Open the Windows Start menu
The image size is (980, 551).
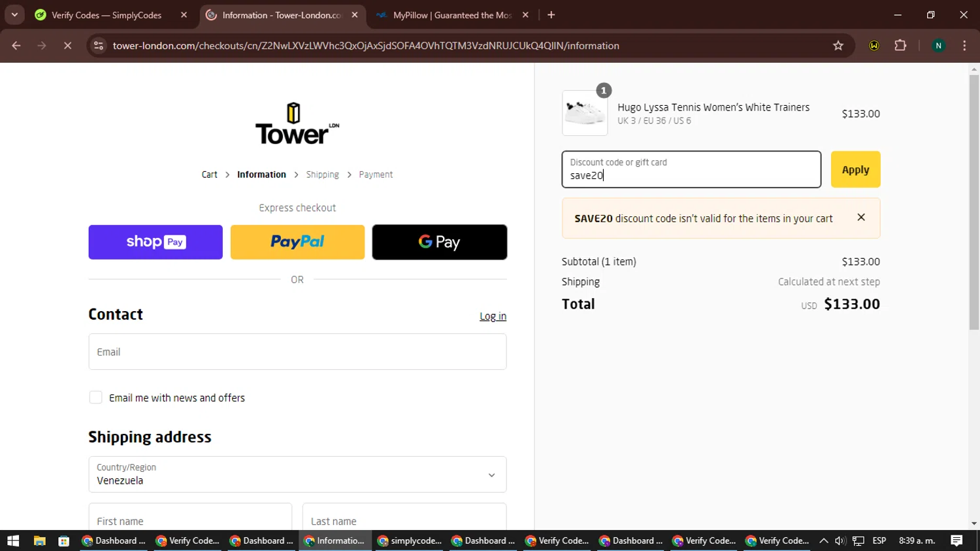pyautogui.click(x=13, y=541)
